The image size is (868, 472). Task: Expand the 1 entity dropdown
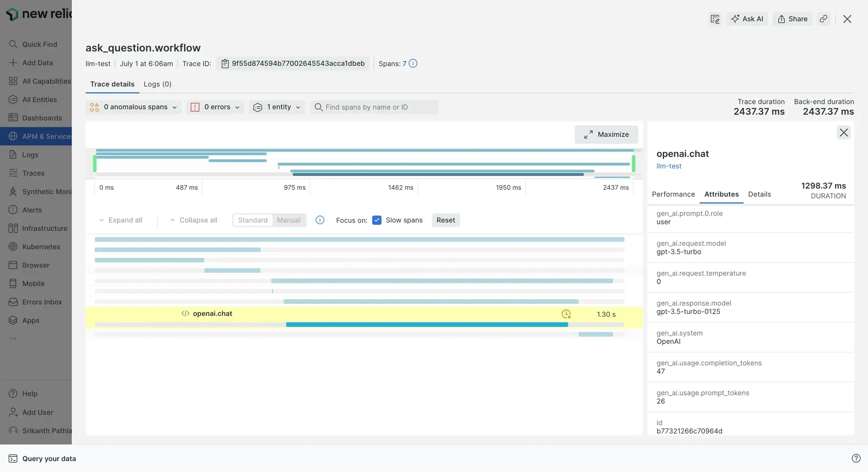pos(277,107)
